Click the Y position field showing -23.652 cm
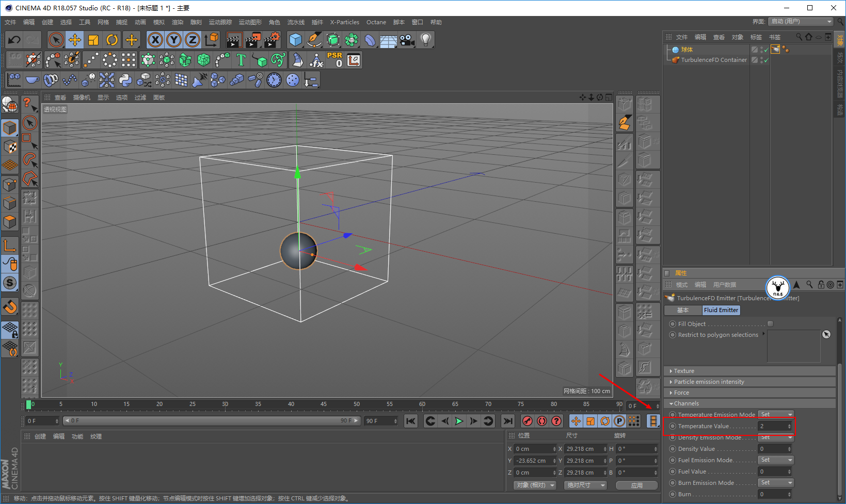846x504 pixels. coord(535,461)
